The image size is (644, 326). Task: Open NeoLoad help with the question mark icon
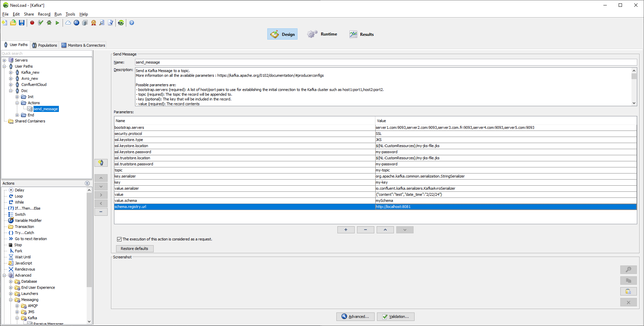[x=132, y=23]
